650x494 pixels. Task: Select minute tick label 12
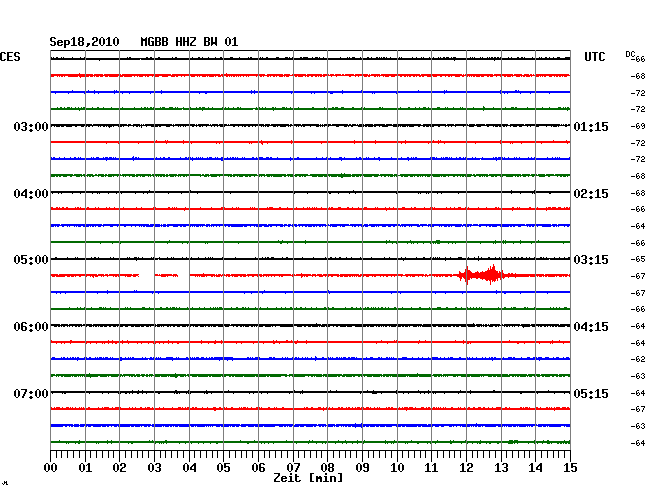point(466,468)
